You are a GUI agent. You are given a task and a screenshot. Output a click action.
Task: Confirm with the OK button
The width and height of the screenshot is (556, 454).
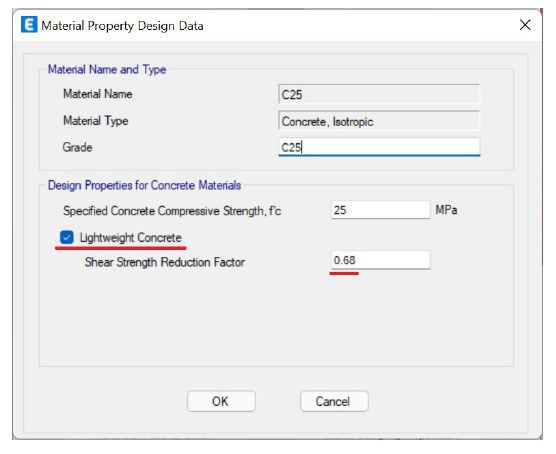221,401
